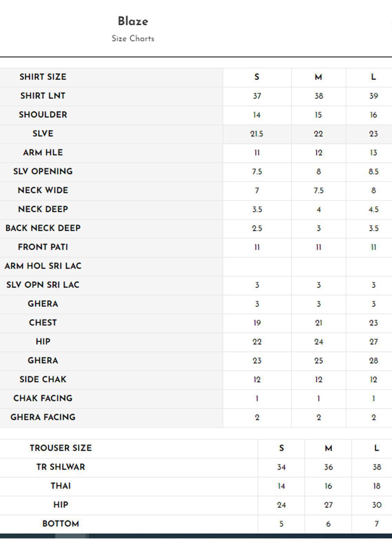Click the Blaze heading title
Image resolution: width=392 pixels, height=546 pixels.
coord(133,21)
